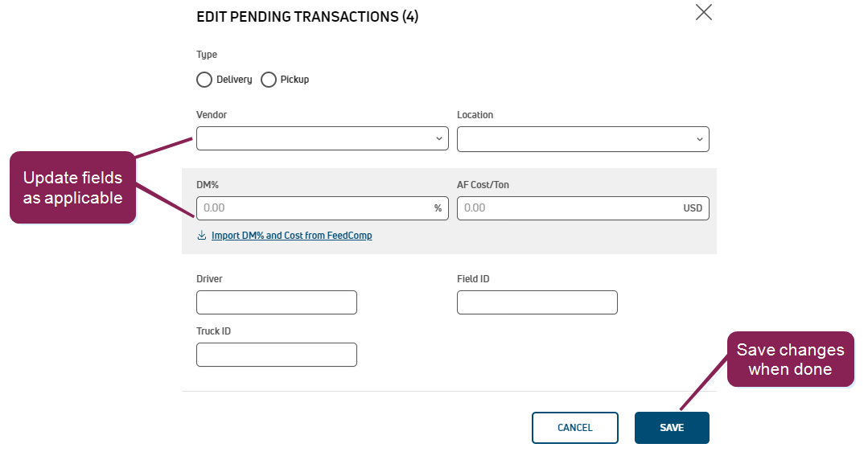
Task: Select the Pickup radio button
Action: (269, 80)
